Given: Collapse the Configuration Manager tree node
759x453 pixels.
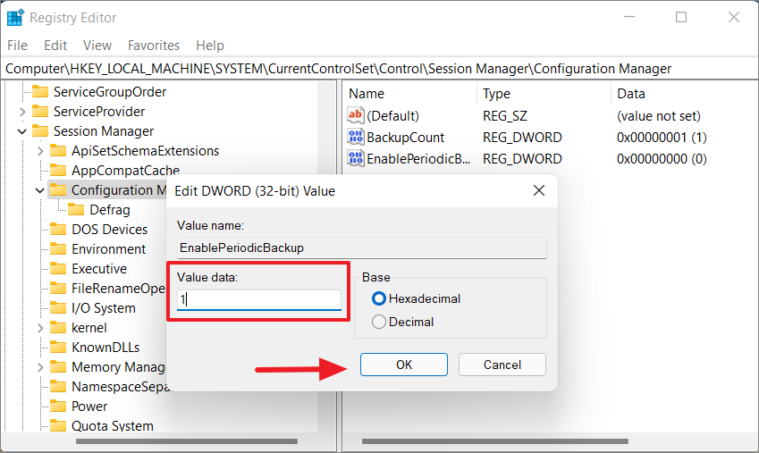Looking at the screenshot, I should pyautogui.click(x=40, y=190).
